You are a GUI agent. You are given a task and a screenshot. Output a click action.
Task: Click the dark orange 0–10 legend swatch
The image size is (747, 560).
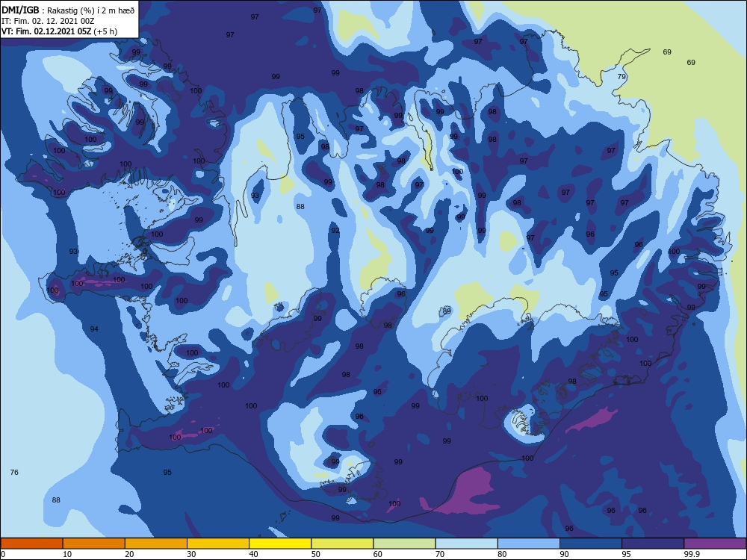[x=31, y=544]
